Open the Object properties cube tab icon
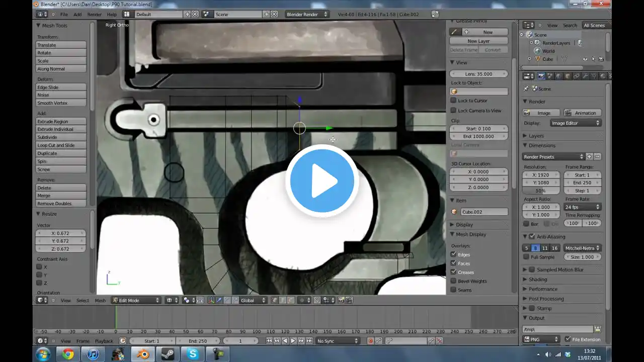Viewport: 644px width, 362px height. coord(568,76)
